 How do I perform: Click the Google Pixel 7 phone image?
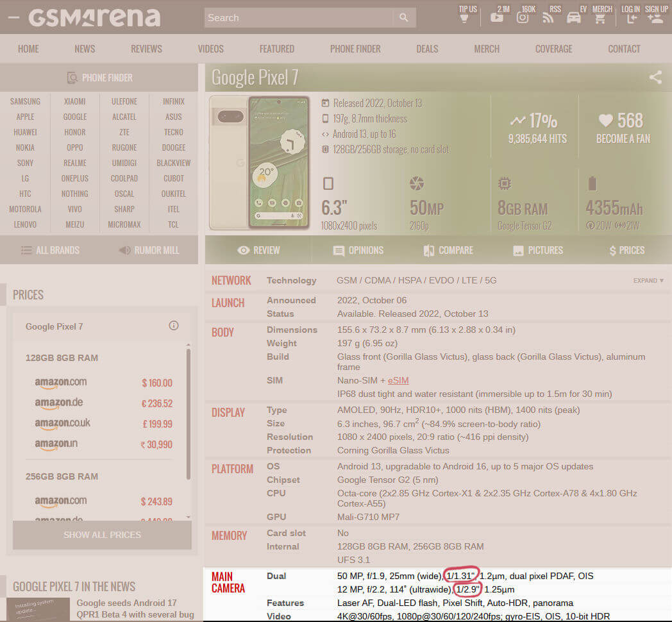pyautogui.click(x=260, y=163)
